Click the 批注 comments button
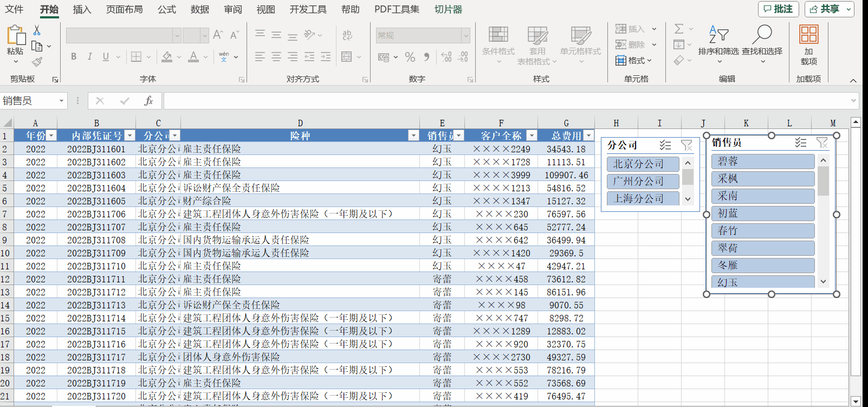The image size is (868, 407). coord(778,9)
